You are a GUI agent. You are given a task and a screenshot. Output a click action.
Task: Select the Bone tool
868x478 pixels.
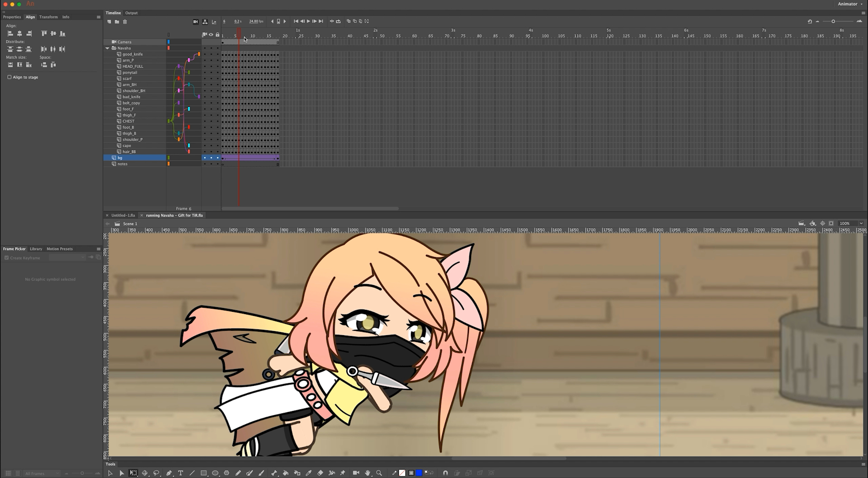(274, 473)
